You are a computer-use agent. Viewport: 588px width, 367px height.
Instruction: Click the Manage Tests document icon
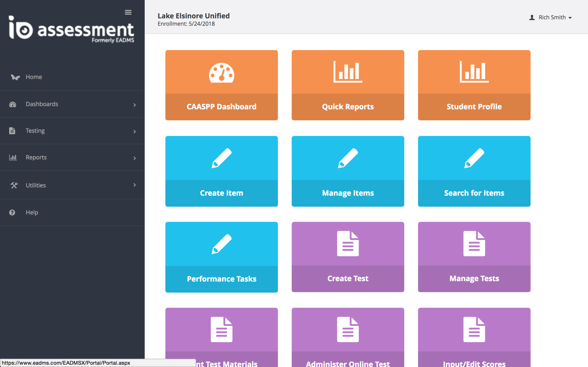(474, 244)
